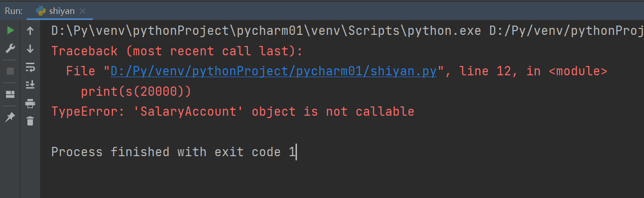Click the TypeError 'SalaryAccount' message line
This screenshot has height=198, width=644.
pyautogui.click(x=232, y=112)
